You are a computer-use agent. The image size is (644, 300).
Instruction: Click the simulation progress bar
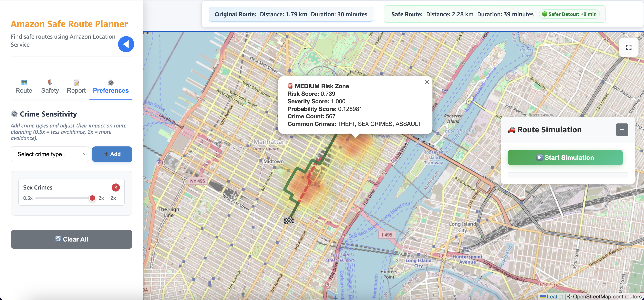pyautogui.click(x=568, y=175)
